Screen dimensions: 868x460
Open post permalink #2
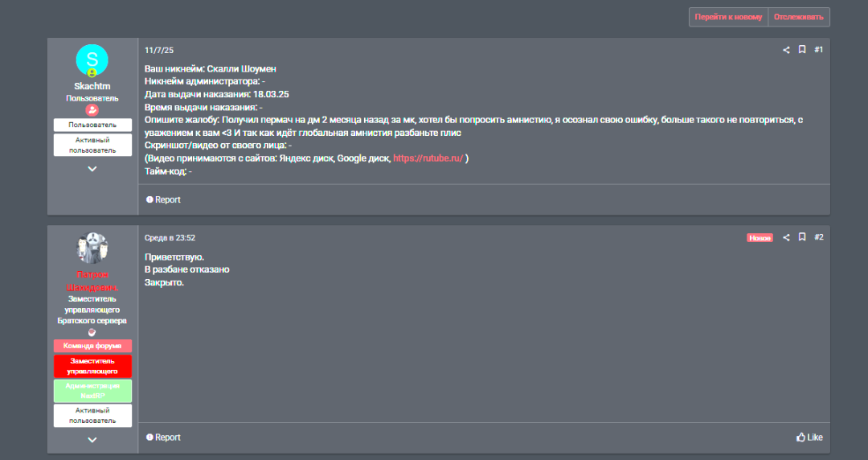coord(819,237)
